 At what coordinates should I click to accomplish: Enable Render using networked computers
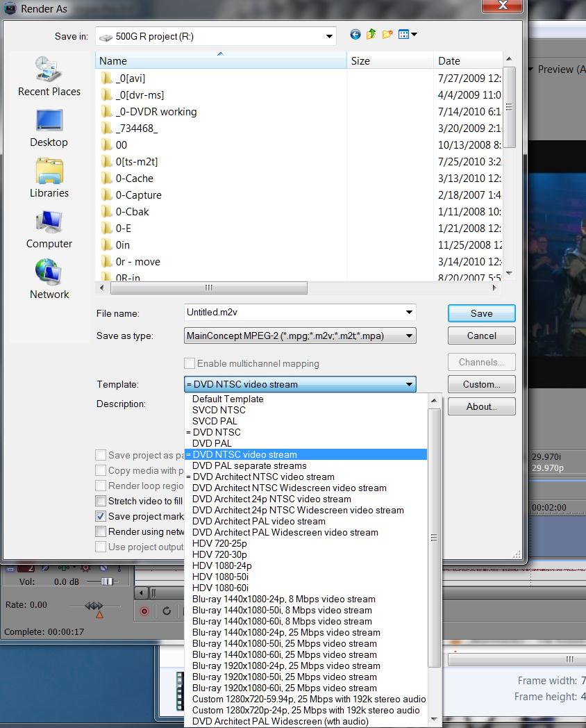100,531
